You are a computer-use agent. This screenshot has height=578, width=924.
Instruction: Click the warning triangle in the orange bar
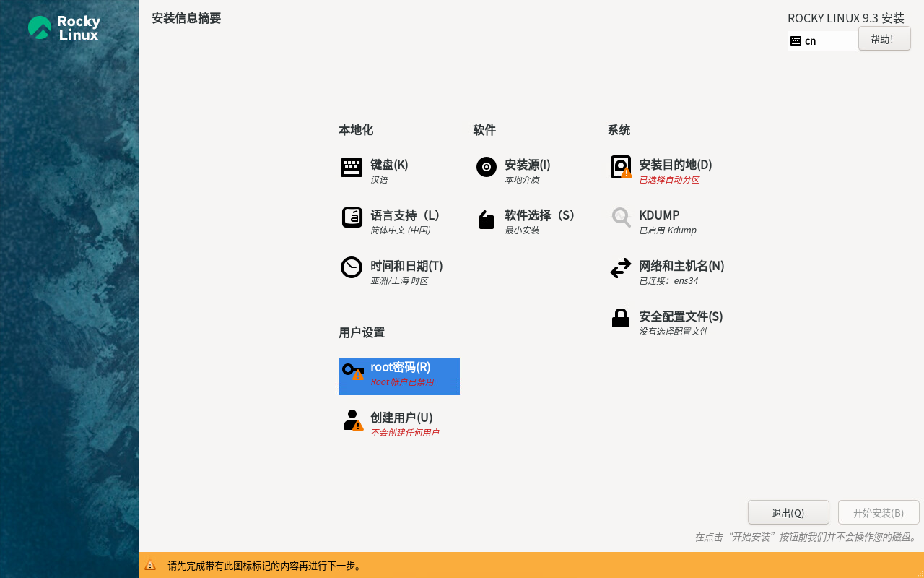(x=150, y=565)
